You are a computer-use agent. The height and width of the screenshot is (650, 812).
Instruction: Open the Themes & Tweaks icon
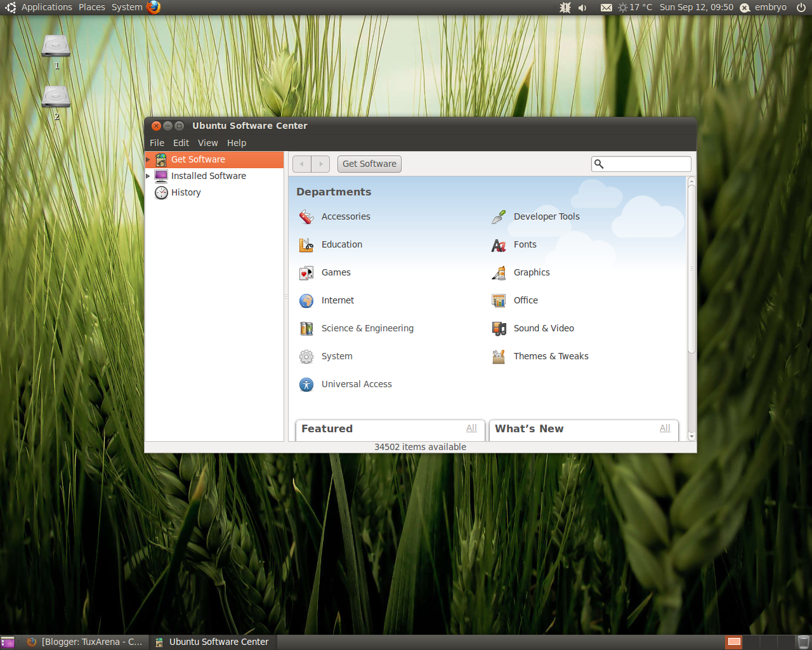pyautogui.click(x=499, y=357)
